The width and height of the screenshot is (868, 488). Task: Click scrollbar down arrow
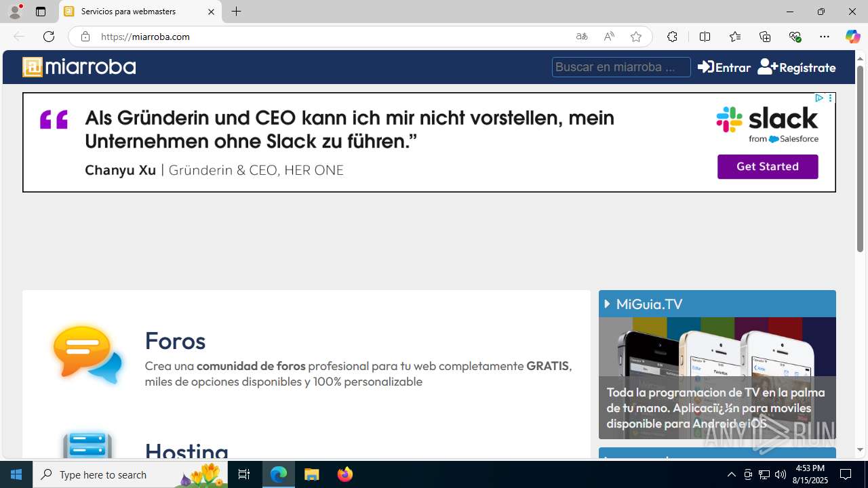(x=860, y=450)
